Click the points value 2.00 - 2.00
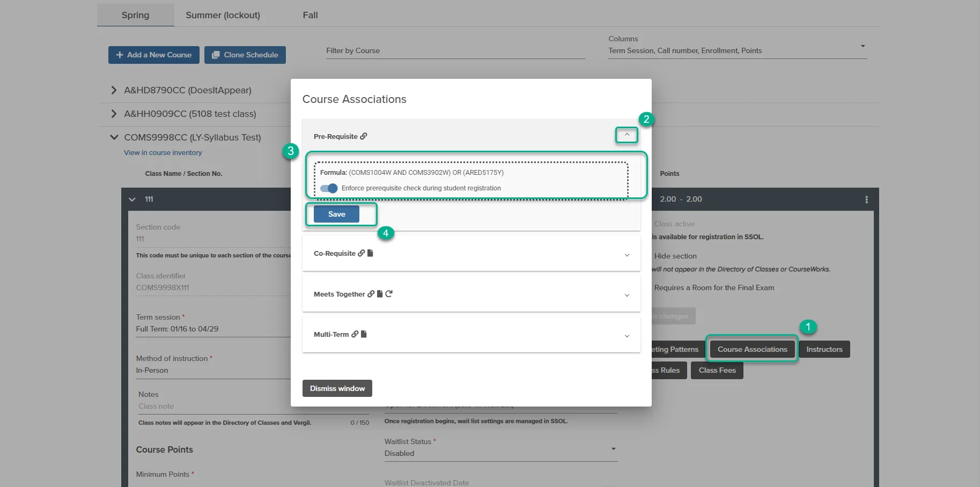 coord(681,199)
